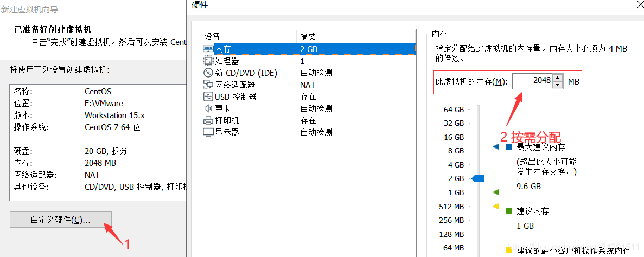The width and height of the screenshot is (644, 257).
Task: Click the 1 GB scale label
Action: pyautogui.click(x=456, y=192)
